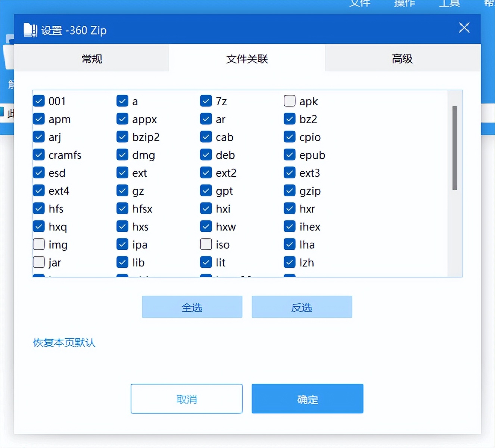This screenshot has width=495, height=448.
Task: Toggle the hxq checkbox
Action: click(39, 226)
